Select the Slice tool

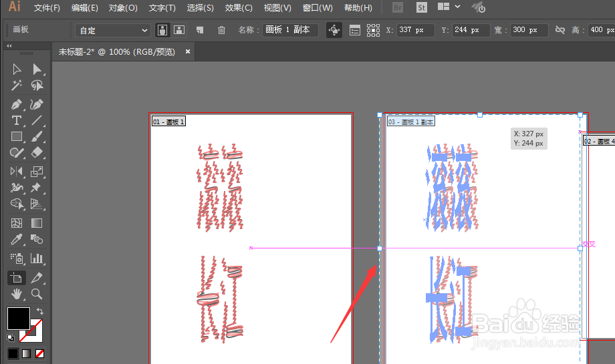click(x=37, y=278)
